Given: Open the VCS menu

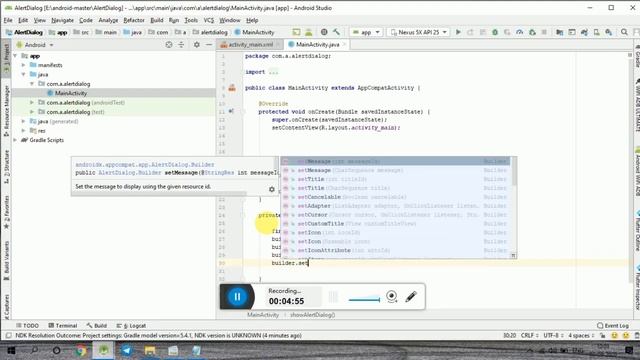Looking at the screenshot, I should [209, 20].
